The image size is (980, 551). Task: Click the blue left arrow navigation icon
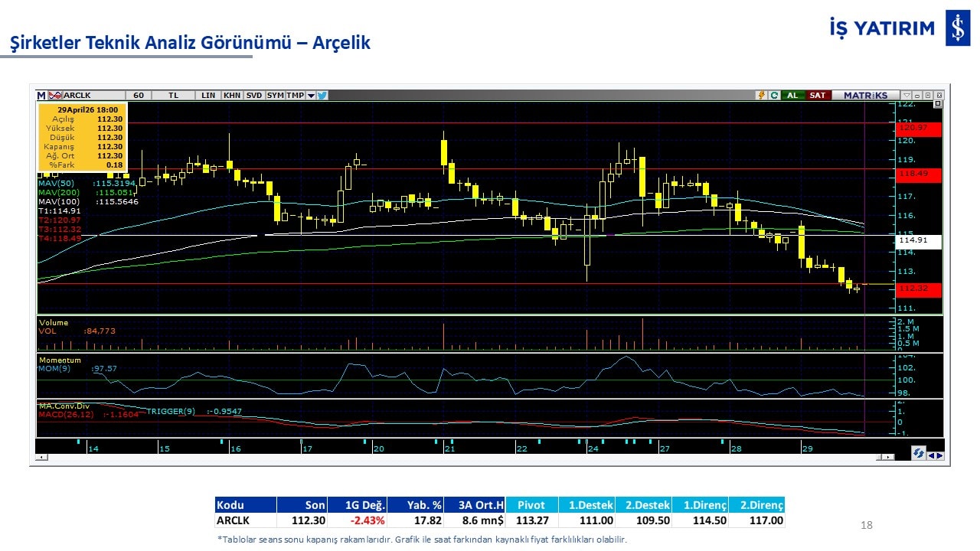coord(931,455)
